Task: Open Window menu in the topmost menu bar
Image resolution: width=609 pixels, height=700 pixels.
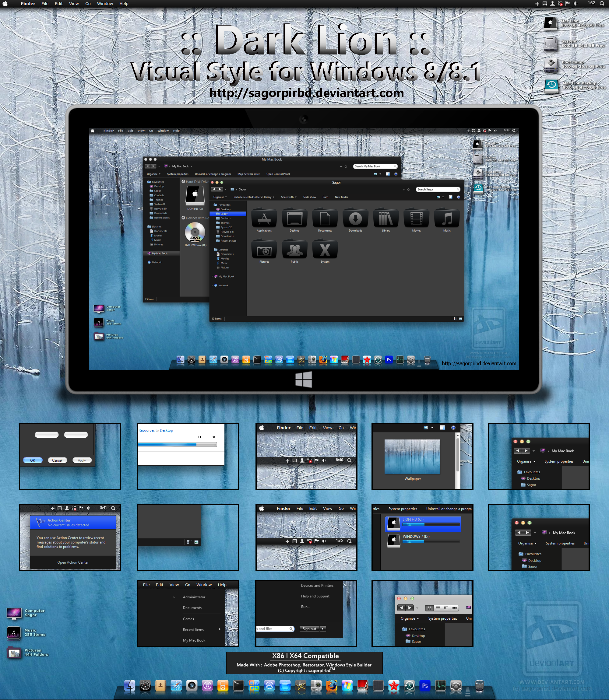Action: coord(105,4)
